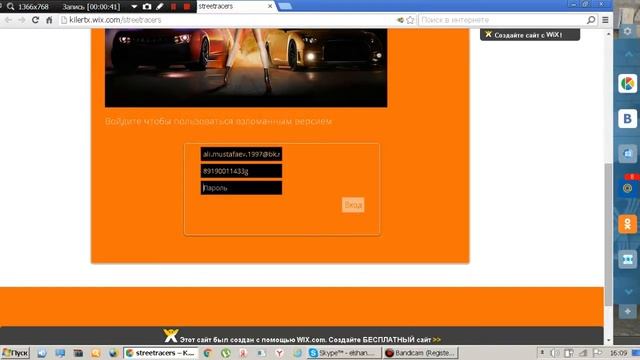Viewport: 640px width, 360px height.
Task: Go back in browser history
Action: click(x=9, y=20)
